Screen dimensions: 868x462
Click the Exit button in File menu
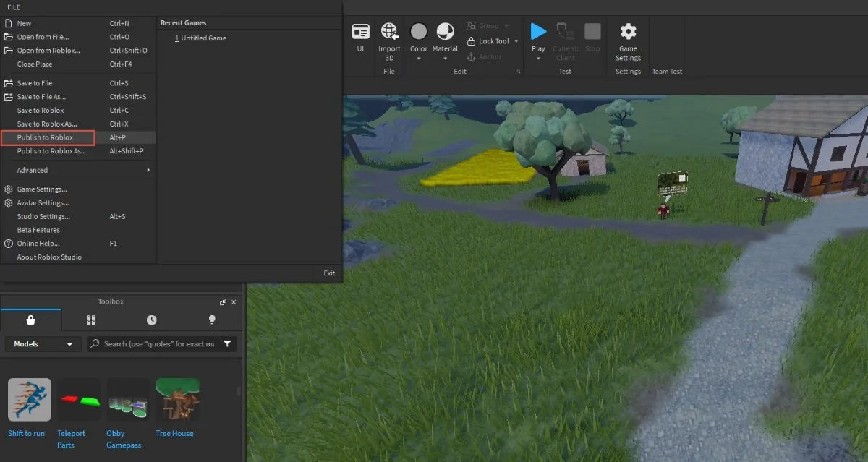pos(329,273)
